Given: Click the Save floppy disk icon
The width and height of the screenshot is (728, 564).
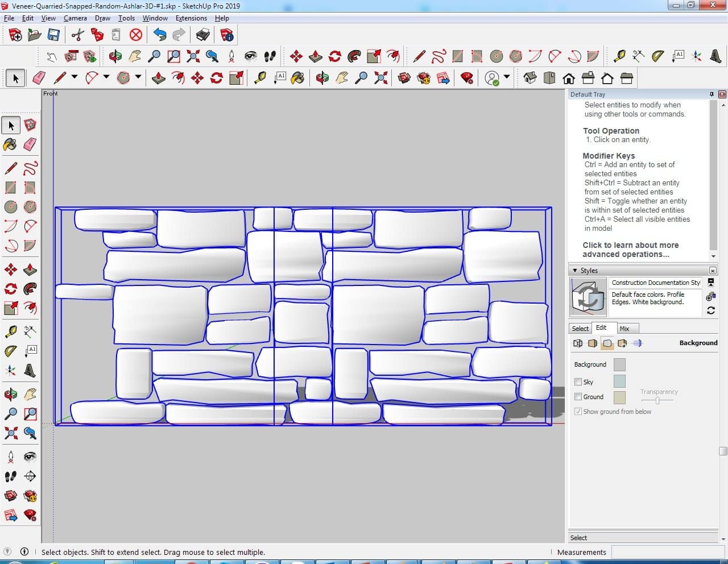Looking at the screenshot, I should 53,35.
